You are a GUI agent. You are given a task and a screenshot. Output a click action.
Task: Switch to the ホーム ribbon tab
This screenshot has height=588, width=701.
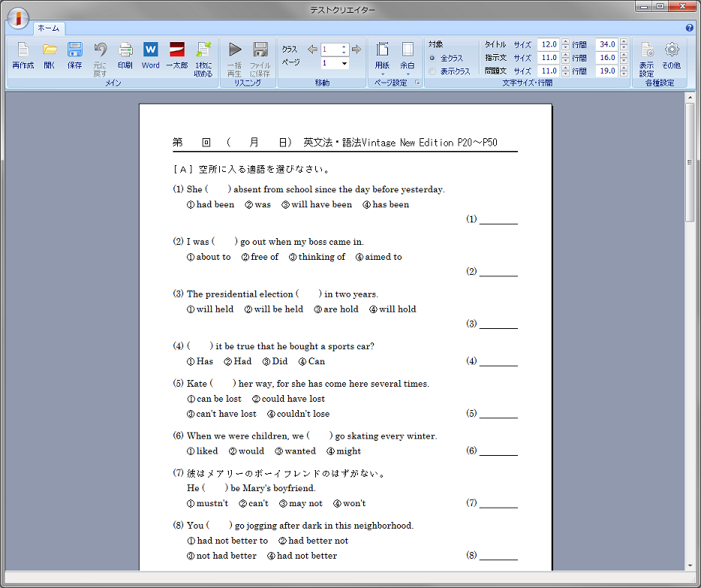pos(49,28)
